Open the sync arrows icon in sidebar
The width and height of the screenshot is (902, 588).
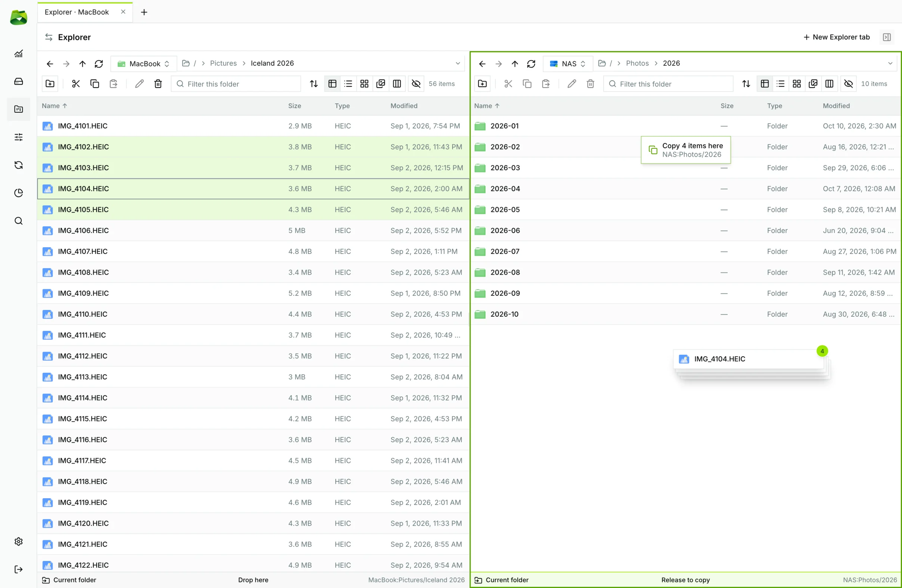click(18, 165)
